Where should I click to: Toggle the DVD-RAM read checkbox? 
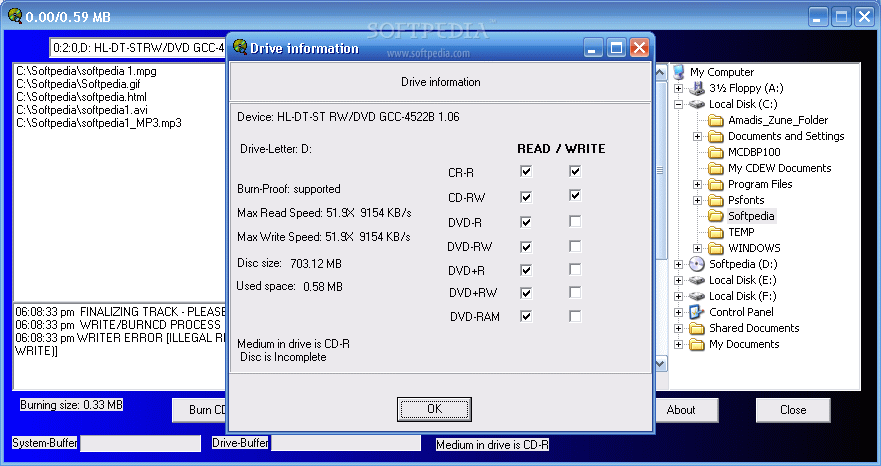526,316
